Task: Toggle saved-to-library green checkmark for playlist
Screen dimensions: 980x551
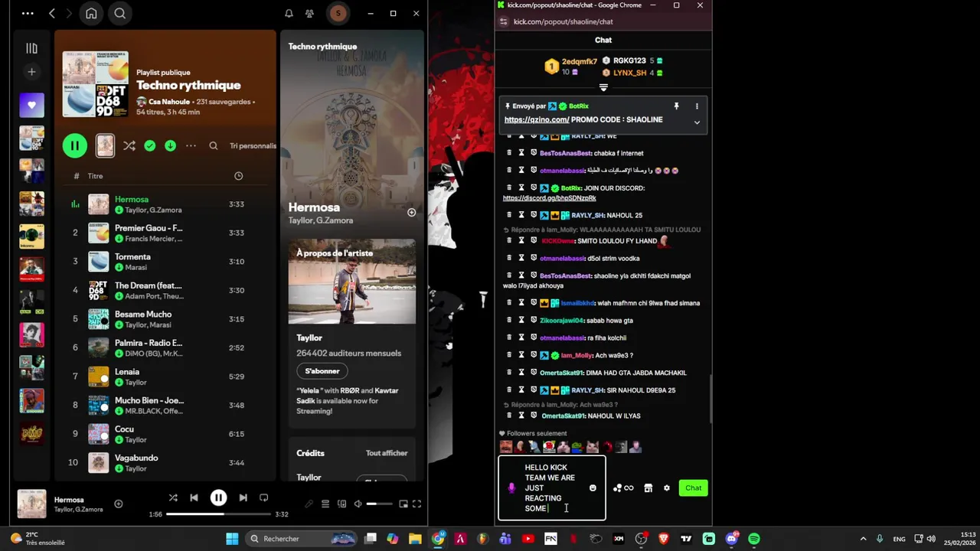Action: click(150, 145)
